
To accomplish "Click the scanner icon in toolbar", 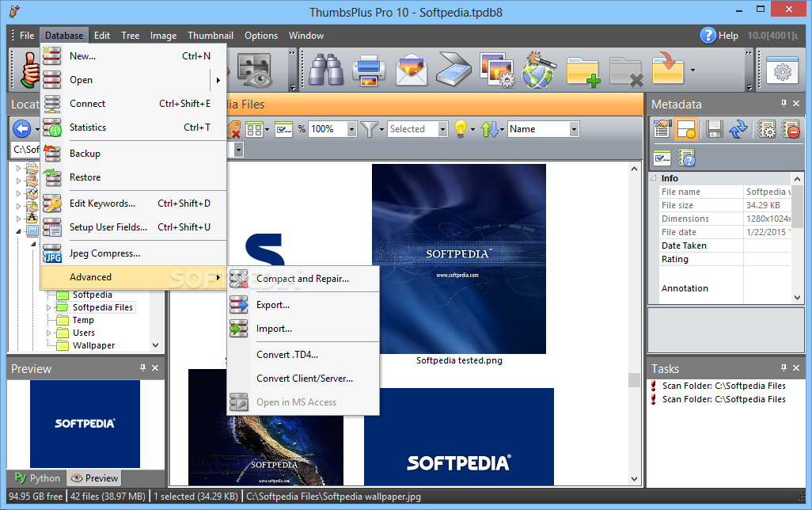I will [x=453, y=70].
